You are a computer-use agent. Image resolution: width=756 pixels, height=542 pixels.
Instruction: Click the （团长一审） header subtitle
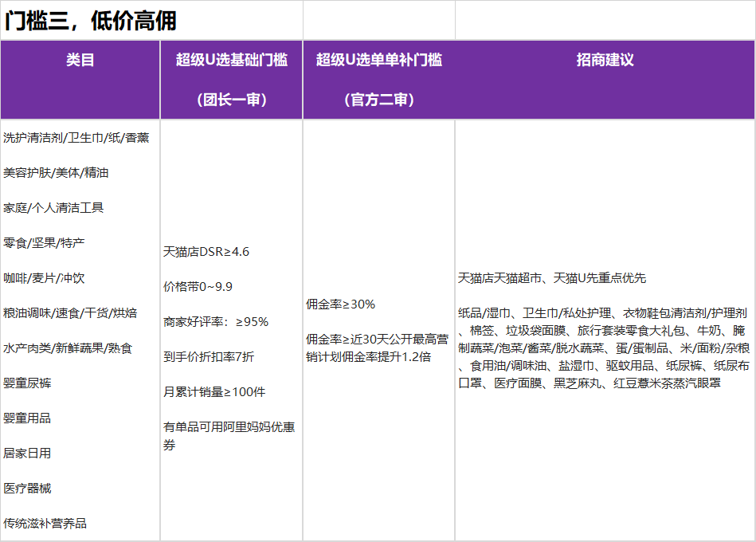click(232, 100)
